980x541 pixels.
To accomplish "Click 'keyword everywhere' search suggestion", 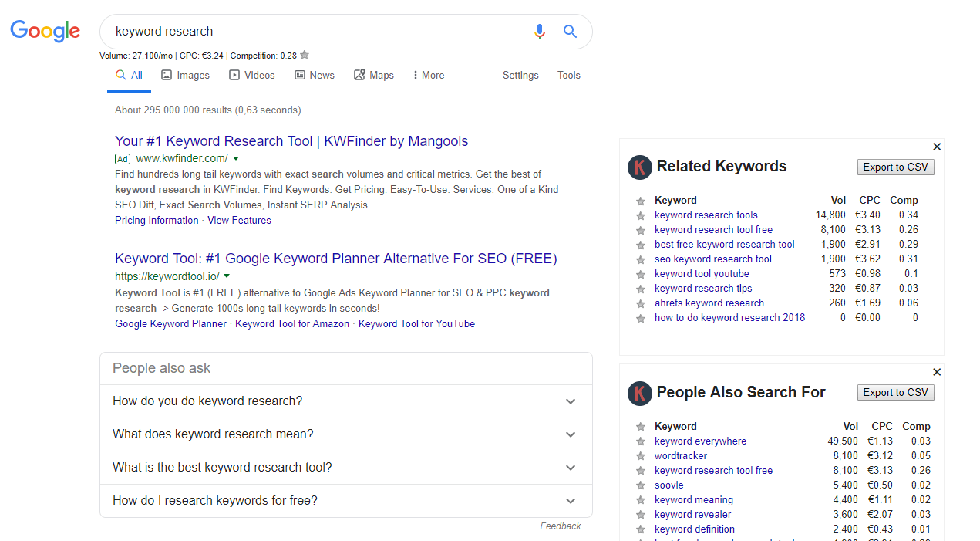I will (x=700, y=441).
